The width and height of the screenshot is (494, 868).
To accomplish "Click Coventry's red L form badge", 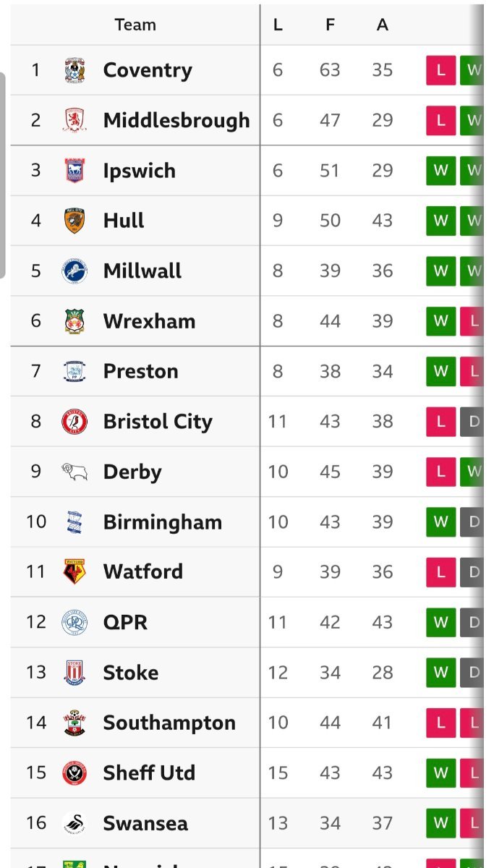I will [441, 70].
